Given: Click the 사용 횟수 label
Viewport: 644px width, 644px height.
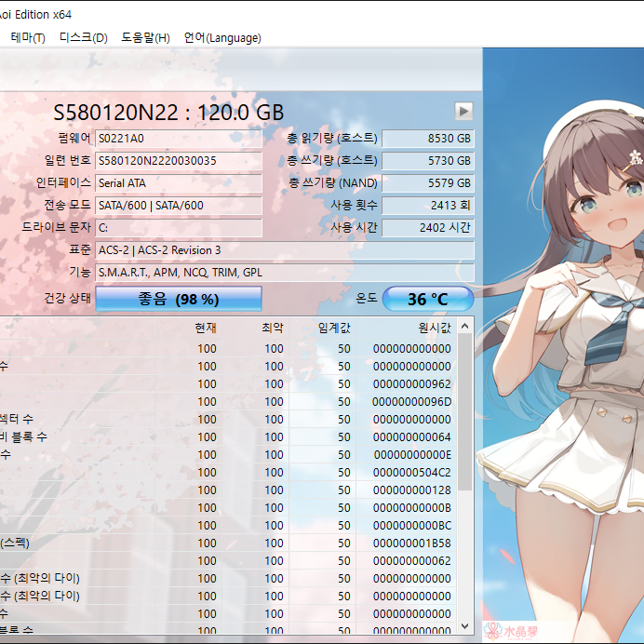Looking at the screenshot, I should (354, 205).
